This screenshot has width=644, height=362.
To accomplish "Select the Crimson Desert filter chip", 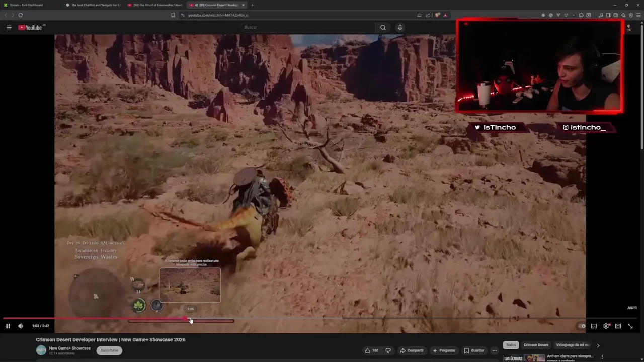I will coord(536,345).
